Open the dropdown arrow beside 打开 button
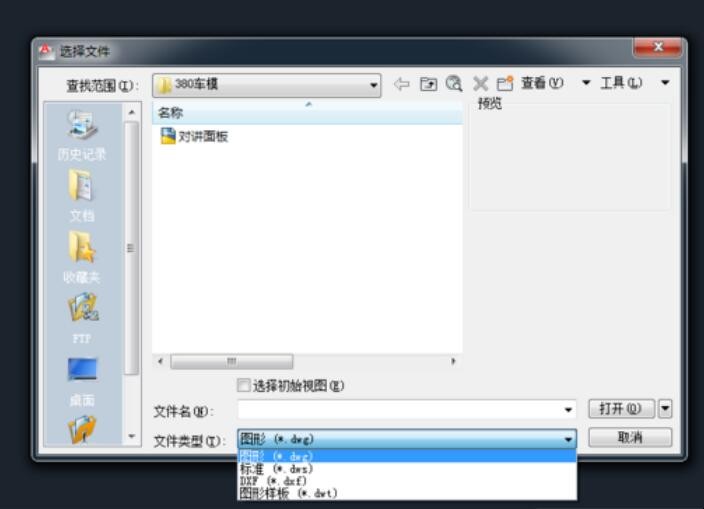704x509 pixels. tap(666, 409)
